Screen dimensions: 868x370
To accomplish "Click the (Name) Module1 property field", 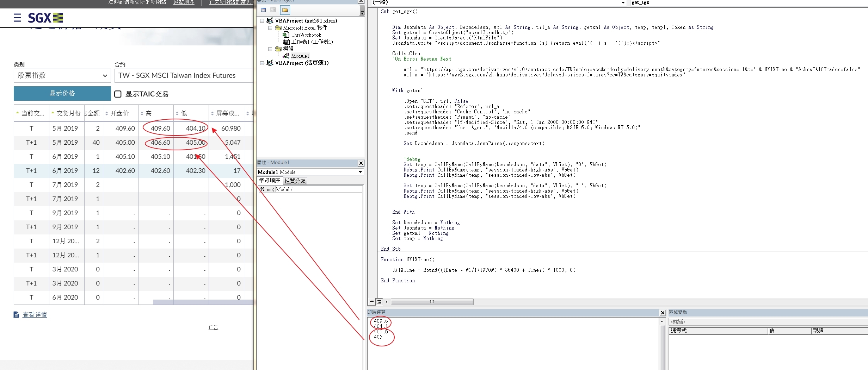I will [310, 189].
